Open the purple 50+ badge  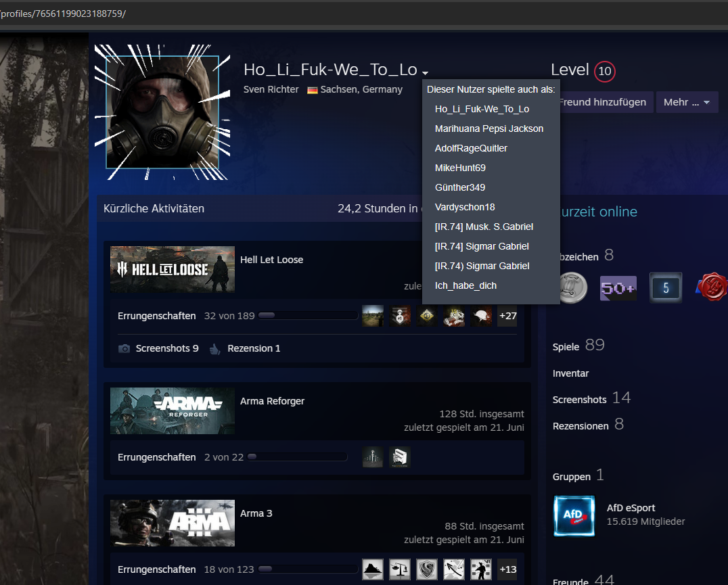click(x=618, y=288)
